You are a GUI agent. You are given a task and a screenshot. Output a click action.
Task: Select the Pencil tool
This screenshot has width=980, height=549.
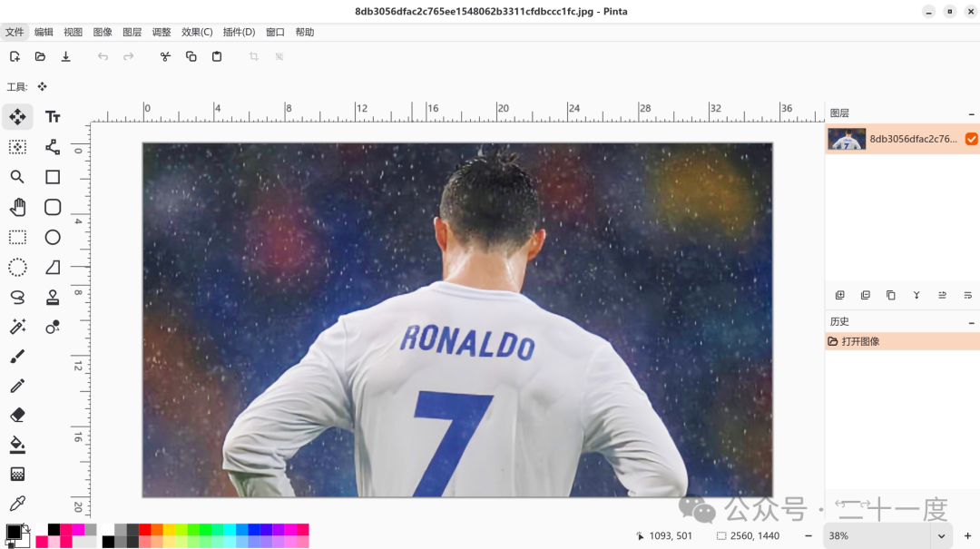click(17, 385)
